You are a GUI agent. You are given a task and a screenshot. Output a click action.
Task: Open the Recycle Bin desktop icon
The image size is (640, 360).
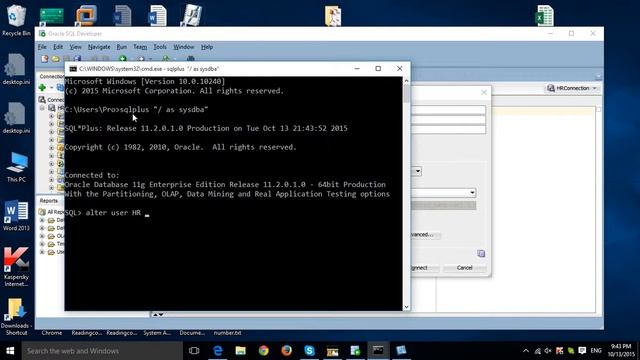[16, 20]
